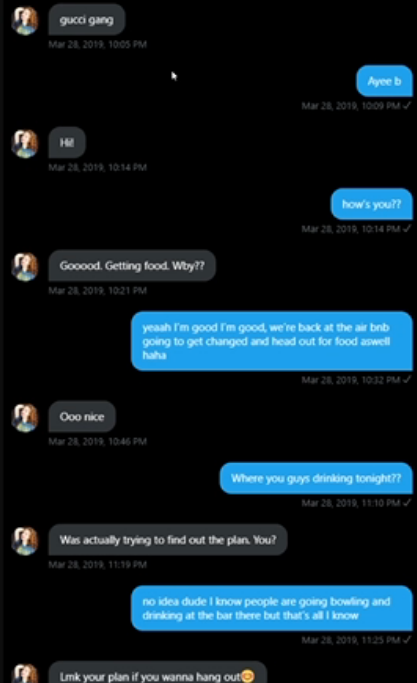
Task: Click the 'how's you??' message bubble
Action: coord(372,204)
